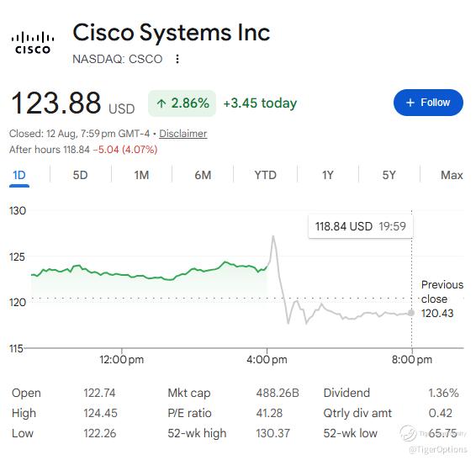The width and height of the screenshot is (476, 460).
Task: Switch to the 5D tab
Action: tap(80, 175)
